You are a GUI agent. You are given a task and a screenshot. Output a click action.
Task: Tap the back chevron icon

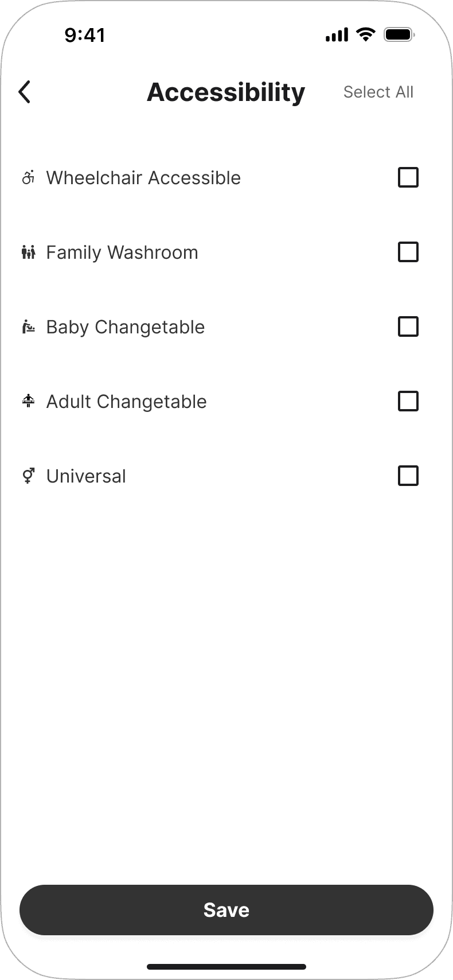click(x=24, y=92)
